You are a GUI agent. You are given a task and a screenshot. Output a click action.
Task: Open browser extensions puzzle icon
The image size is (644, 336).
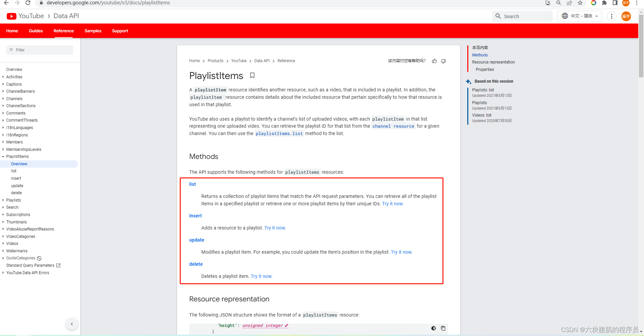[604, 3]
